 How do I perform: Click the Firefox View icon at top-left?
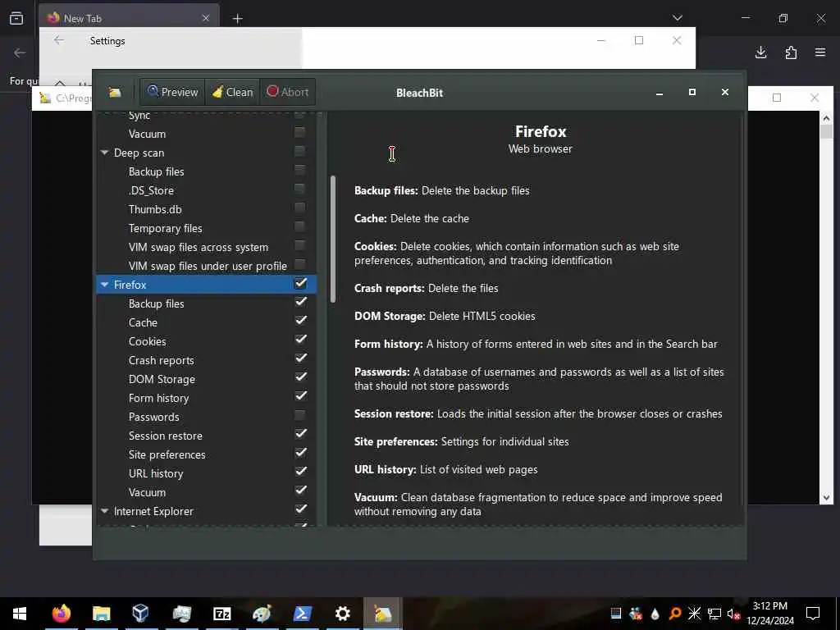[x=16, y=18]
